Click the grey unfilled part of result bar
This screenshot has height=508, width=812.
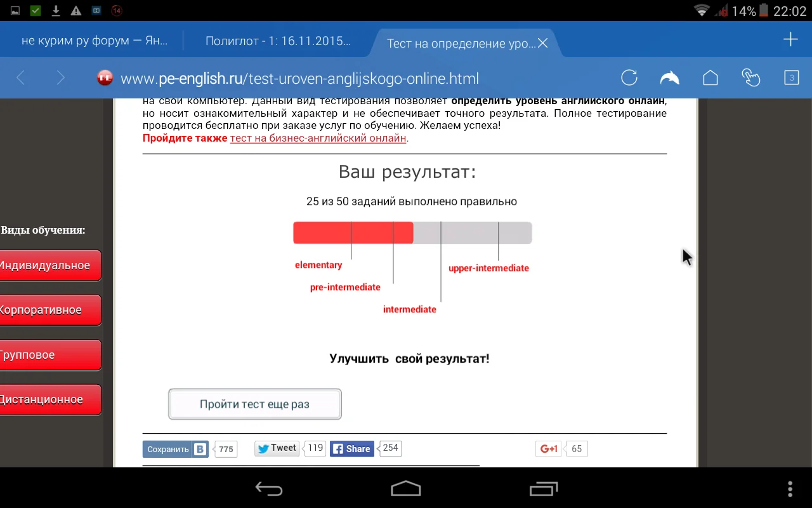click(x=473, y=232)
